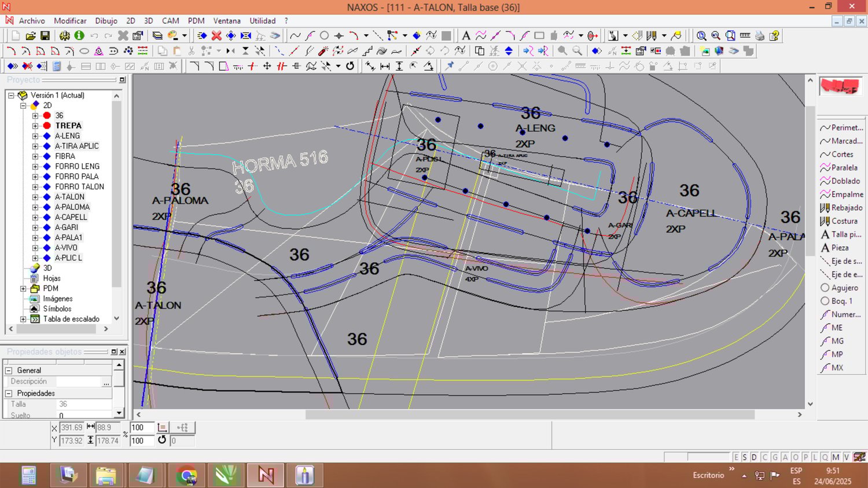Click the rotate circular arrow toolbar icon
This screenshot has height=488, width=868.
click(350, 66)
